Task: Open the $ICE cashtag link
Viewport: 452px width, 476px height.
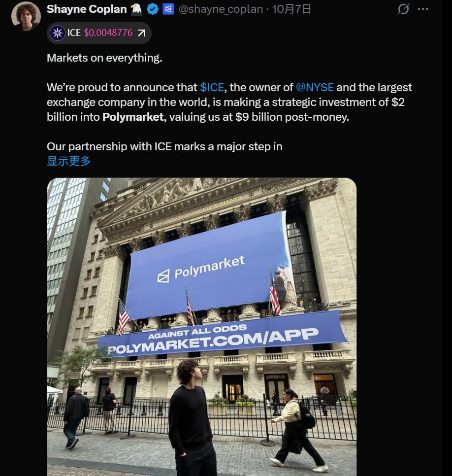Action: pos(212,87)
